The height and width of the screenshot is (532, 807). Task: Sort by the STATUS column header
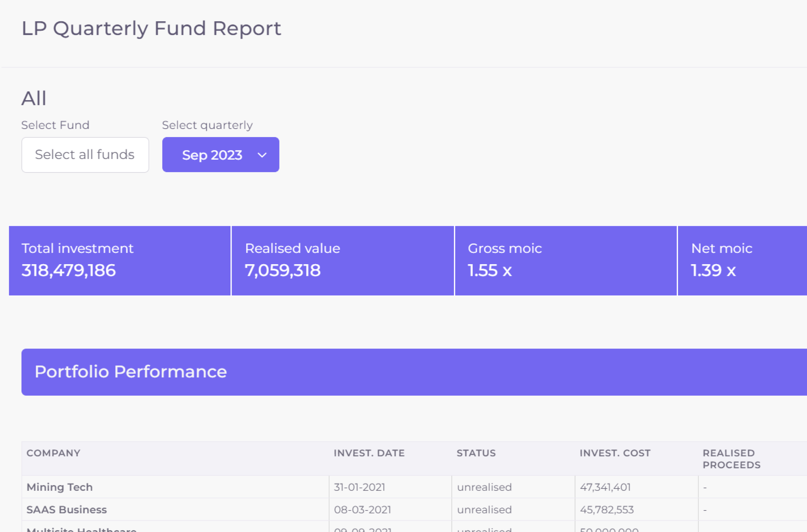click(476, 453)
